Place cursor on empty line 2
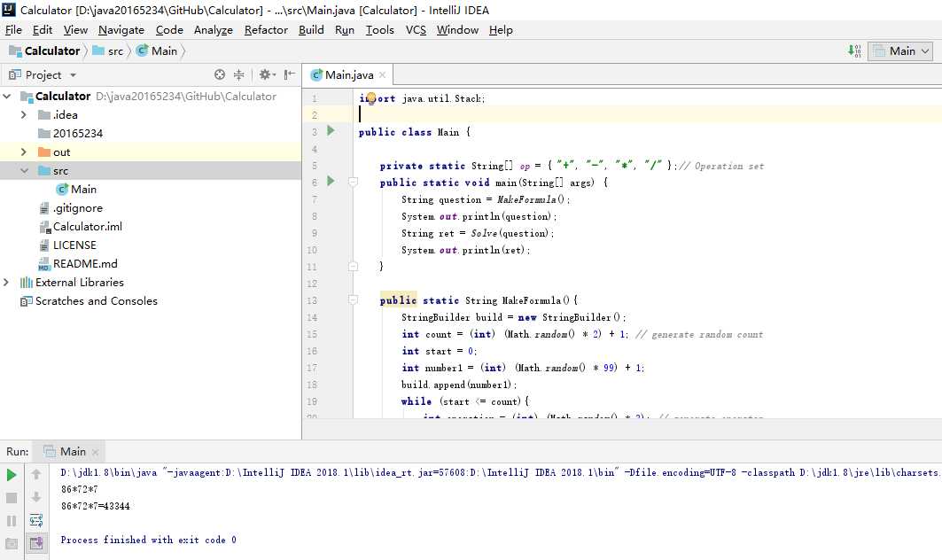 pos(649,115)
